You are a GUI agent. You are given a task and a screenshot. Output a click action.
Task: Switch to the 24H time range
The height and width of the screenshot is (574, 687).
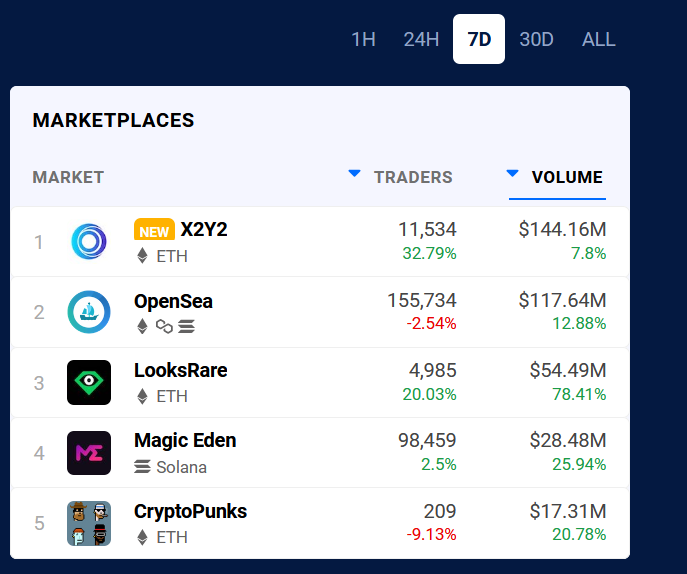[x=421, y=40]
